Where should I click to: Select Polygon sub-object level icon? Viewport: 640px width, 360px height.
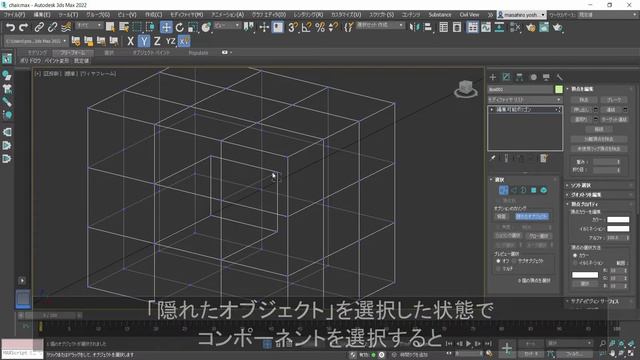(x=533, y=190)
